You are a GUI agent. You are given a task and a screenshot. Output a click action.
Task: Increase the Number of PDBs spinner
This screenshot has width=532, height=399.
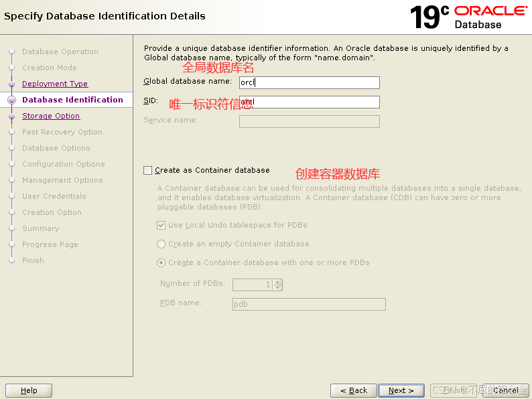277,282
